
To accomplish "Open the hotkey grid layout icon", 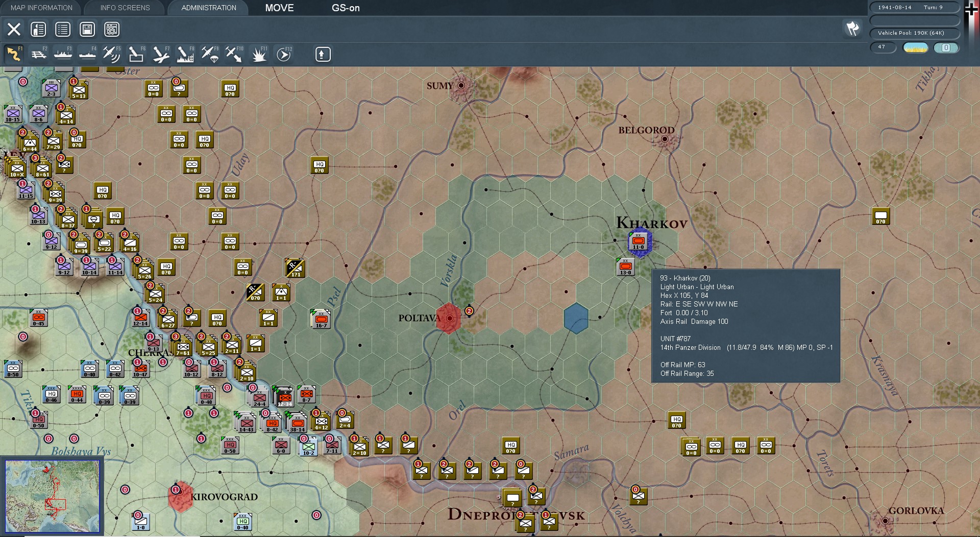I will (x=112, y=29).
